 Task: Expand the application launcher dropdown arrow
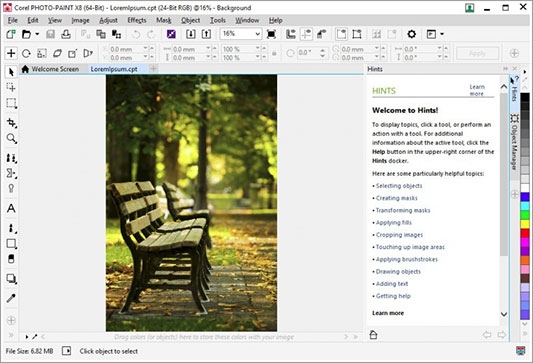tap(442, 34)
